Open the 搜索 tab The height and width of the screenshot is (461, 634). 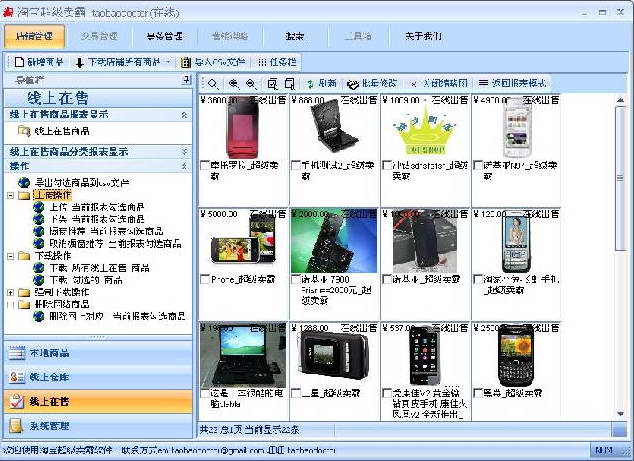295,36
